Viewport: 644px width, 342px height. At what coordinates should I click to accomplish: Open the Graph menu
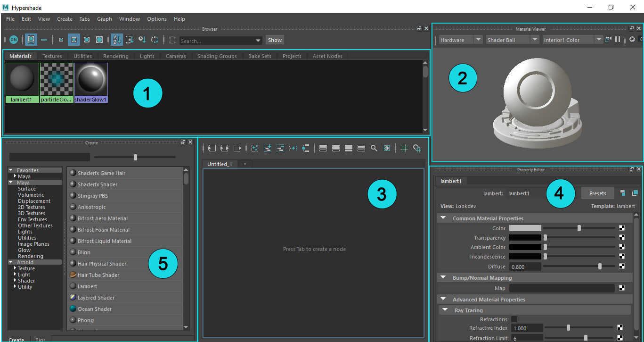click(x=105, y=19)
